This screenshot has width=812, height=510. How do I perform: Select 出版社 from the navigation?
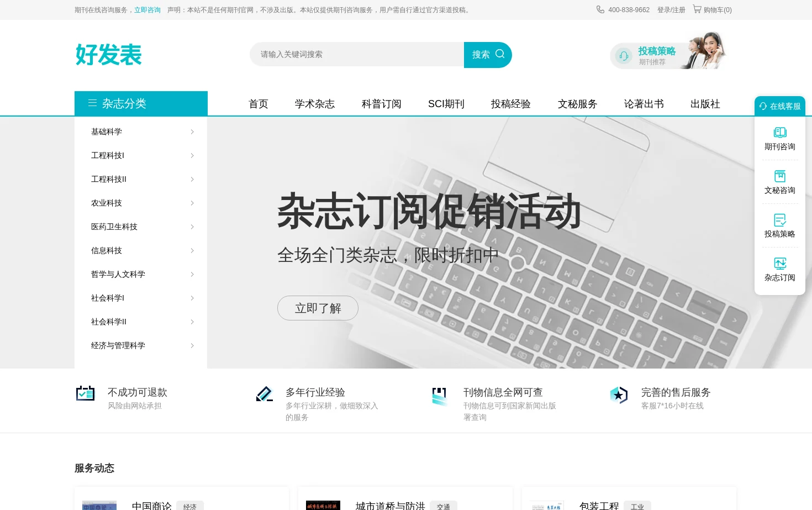705,104
